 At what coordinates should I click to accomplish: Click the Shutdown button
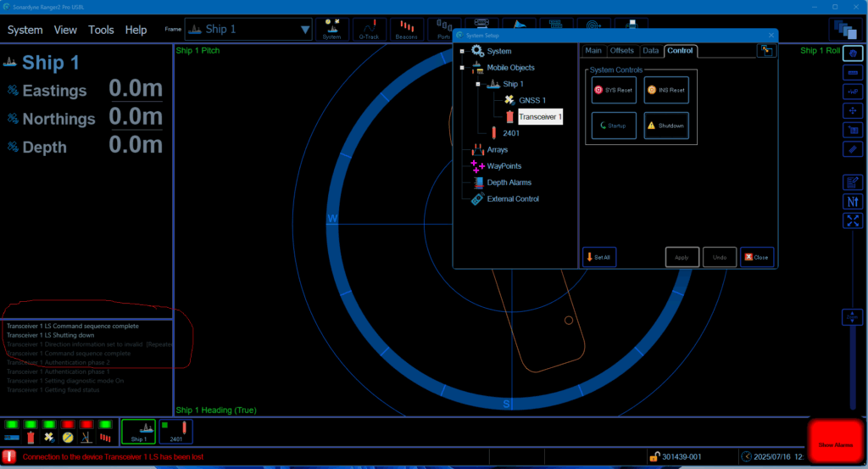tap(666, 126)
